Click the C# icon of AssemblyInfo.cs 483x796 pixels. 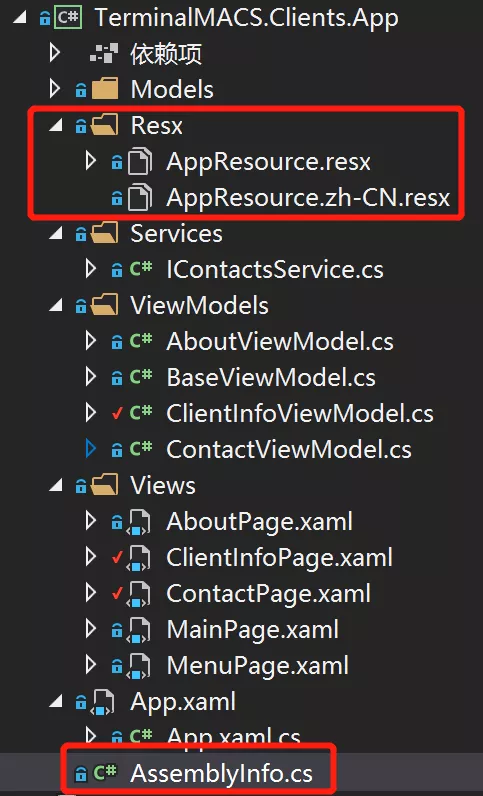[105, 773]
